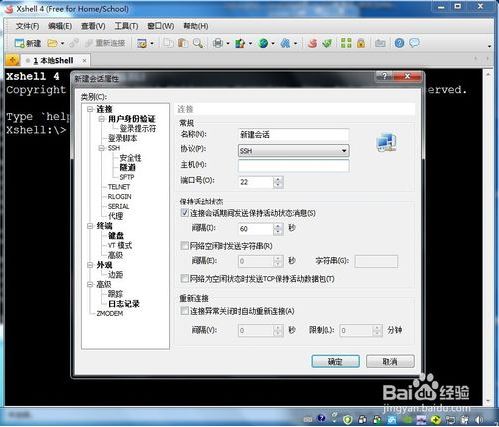Click the globe encoding icon
The height and width of the screenshot is (427, 499).
click(x=263, y=43)
